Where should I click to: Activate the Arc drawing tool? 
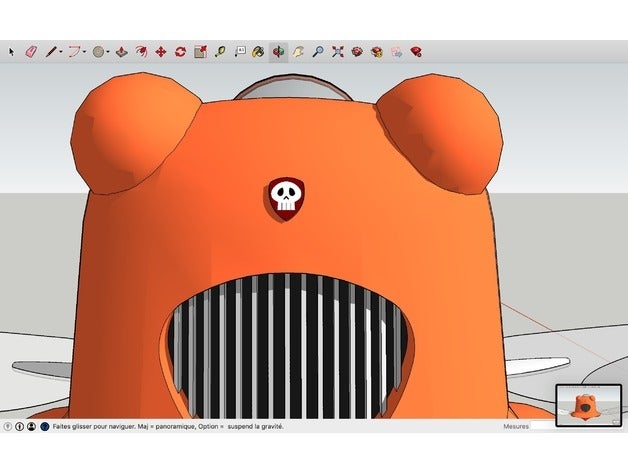(x=74, y=51)
